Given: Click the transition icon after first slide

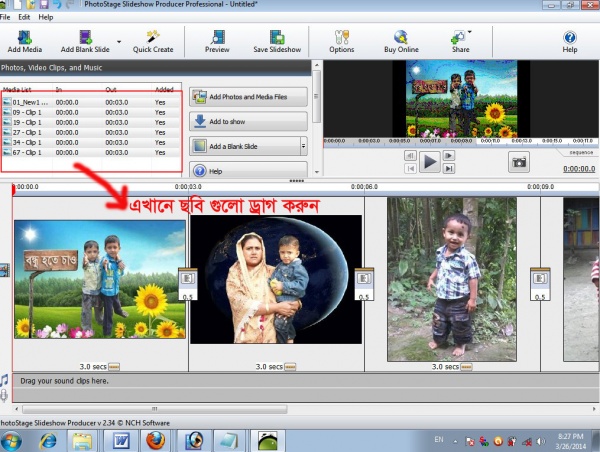Looking at the screenshot, I should 188,277.
